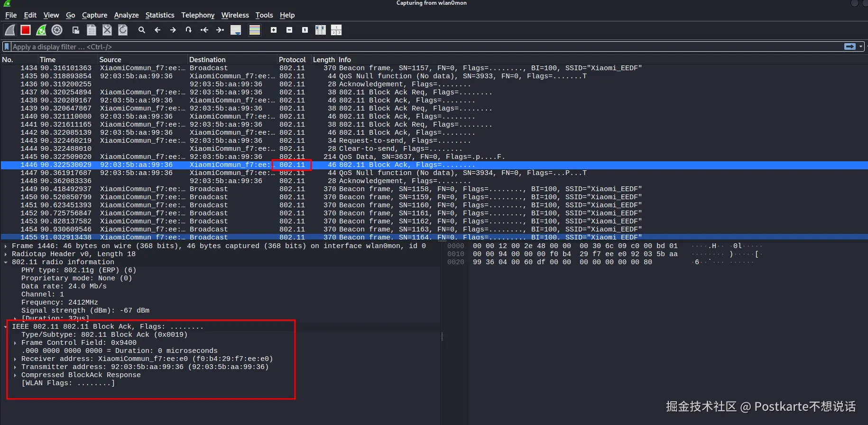Select packet 1447 QoS Null function row
The image size is (868, 425).
point(434,173)
